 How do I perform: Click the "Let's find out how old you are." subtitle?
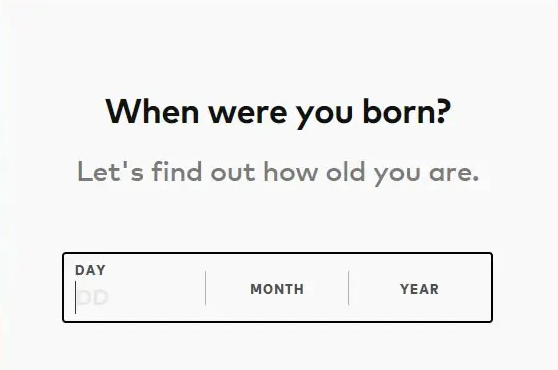[x=278, y=173]
